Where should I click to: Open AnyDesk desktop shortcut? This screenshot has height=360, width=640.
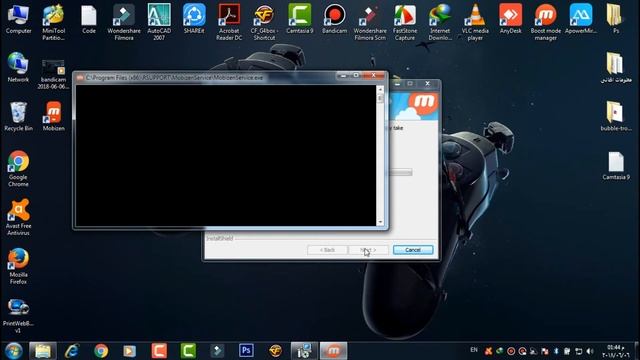[510, 19]
